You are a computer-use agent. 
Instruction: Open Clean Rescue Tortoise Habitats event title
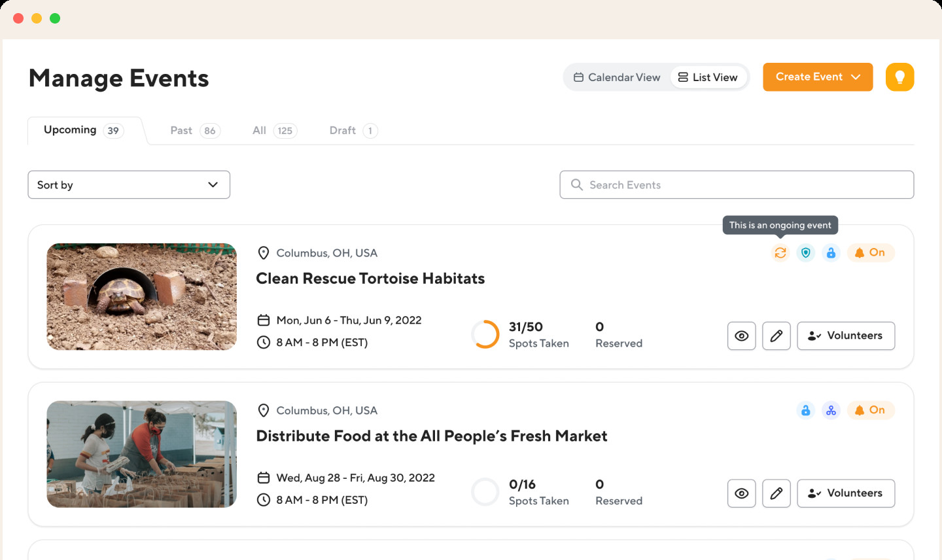370,279
